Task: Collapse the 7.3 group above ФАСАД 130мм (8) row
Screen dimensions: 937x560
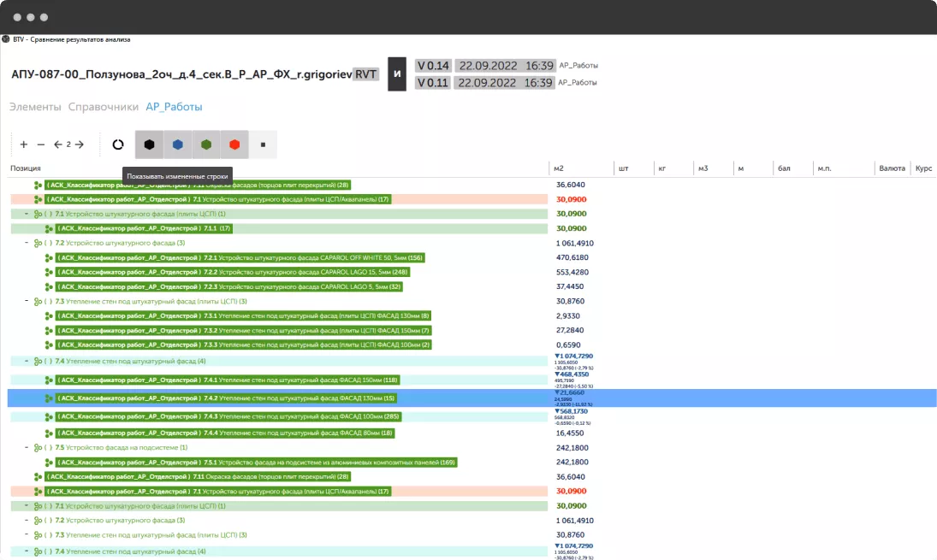Action: pyautogui.click(x=27, y=301)
